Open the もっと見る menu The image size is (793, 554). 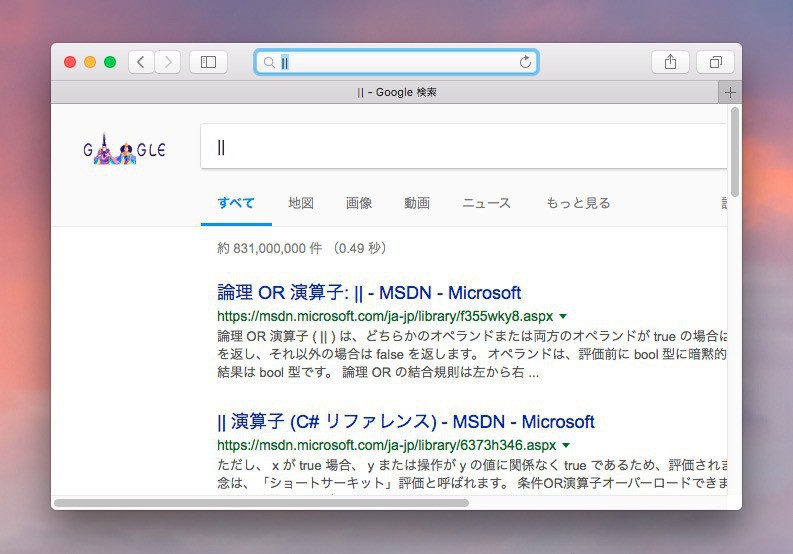[x=578, y=203]
